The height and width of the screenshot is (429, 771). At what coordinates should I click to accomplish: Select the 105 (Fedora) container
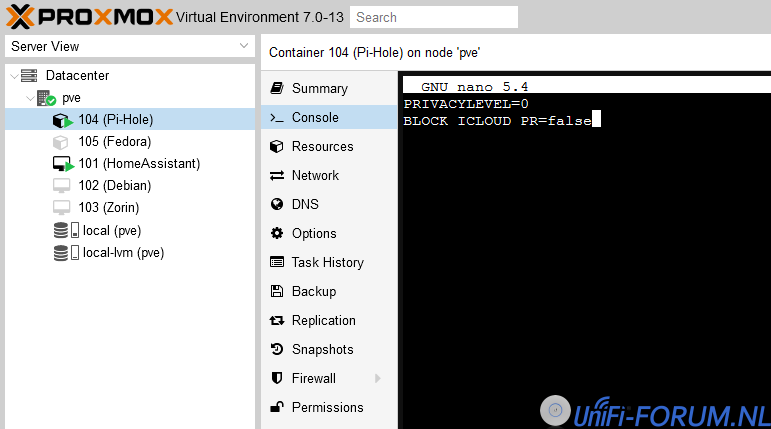coord(114,142)
